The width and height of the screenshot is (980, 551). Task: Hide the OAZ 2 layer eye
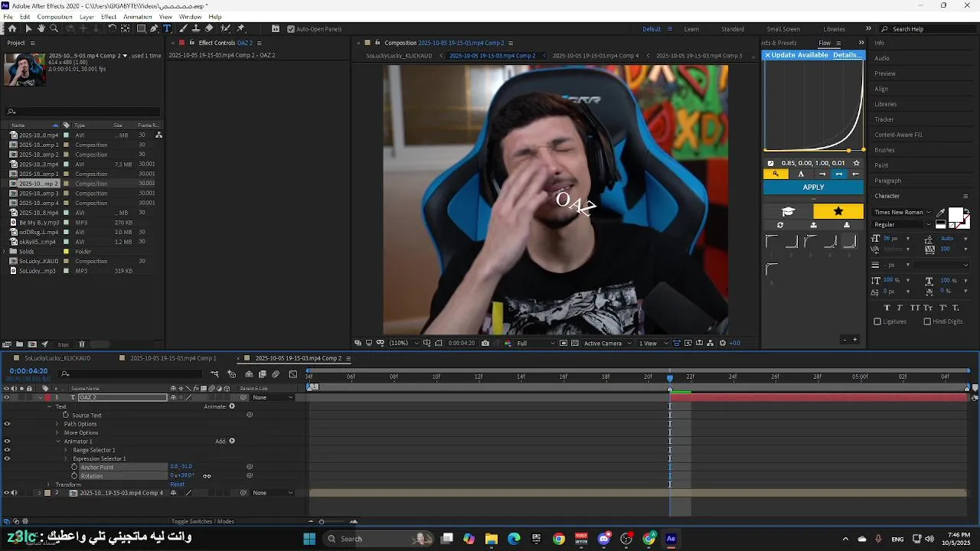7,398
